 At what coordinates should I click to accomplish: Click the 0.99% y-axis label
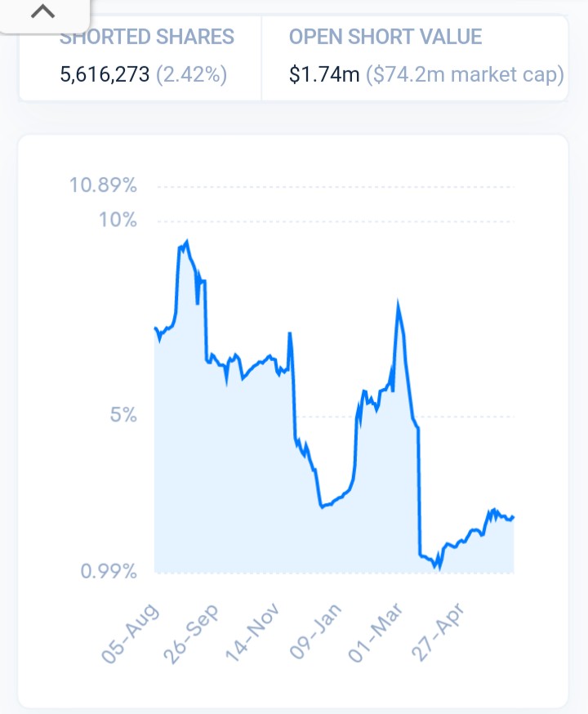(x=108, y=571)
